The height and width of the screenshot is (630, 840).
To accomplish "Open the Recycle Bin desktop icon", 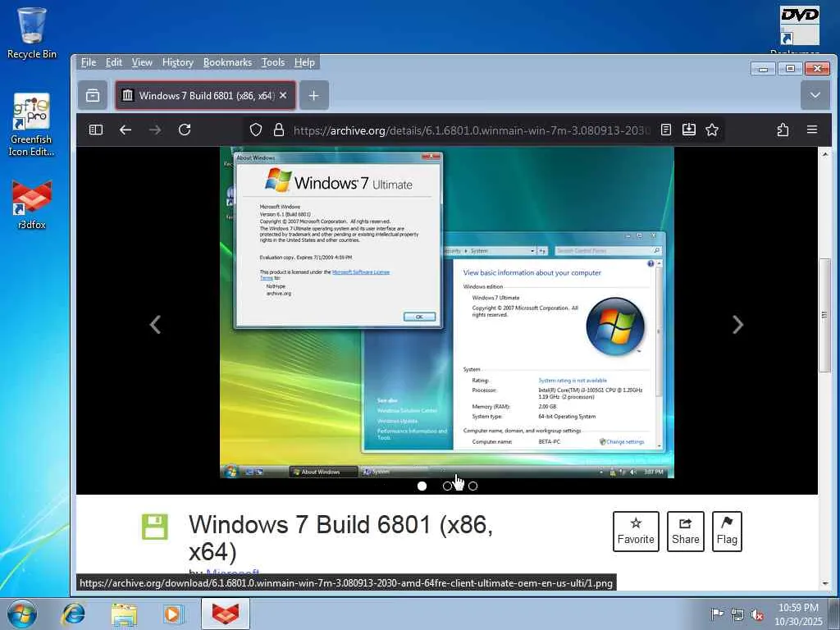I will click(32, 33).
